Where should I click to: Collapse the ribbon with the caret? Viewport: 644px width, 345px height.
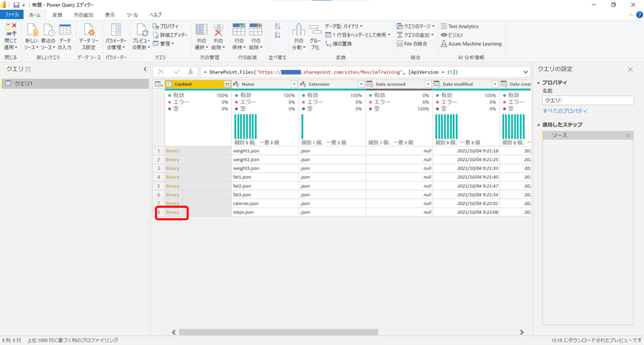point(631,16)
